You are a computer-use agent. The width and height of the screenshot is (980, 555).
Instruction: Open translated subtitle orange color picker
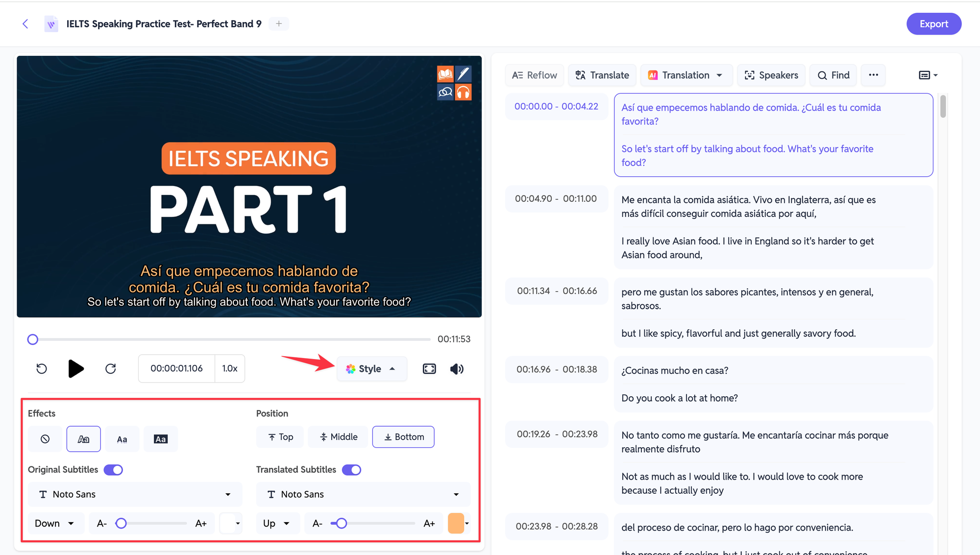click(x=459, y=523)
